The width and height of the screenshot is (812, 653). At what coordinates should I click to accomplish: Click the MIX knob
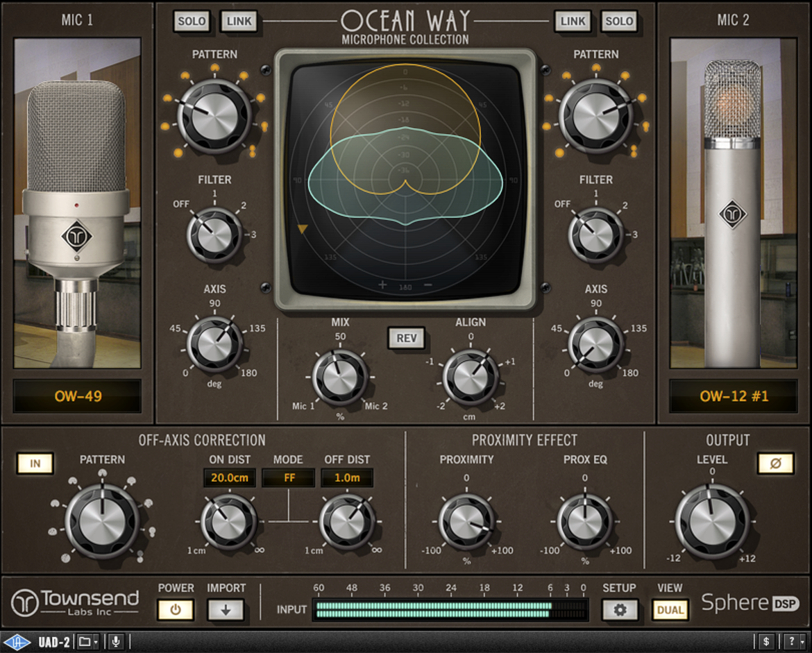pos(340,378)
